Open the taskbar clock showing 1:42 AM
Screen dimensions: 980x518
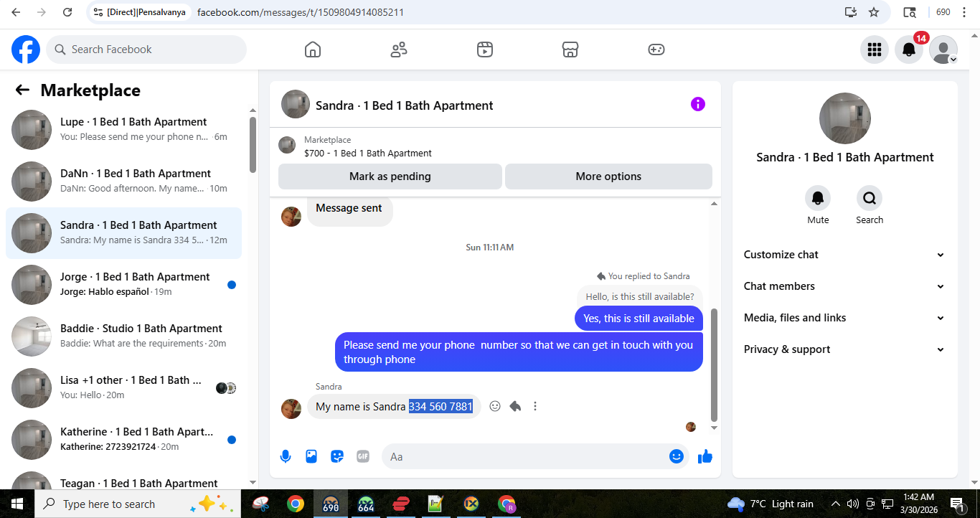pos(918,504)
